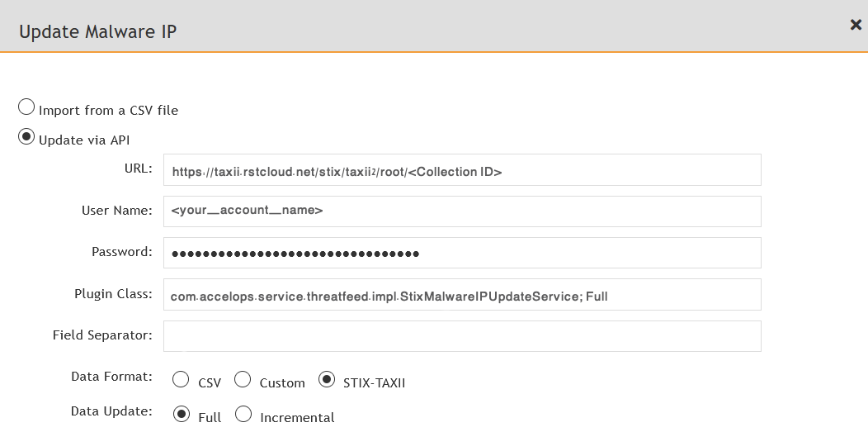868x432 pixels.
Task: Choose the Update via API radio button
Action: click(x=26, y=137)
